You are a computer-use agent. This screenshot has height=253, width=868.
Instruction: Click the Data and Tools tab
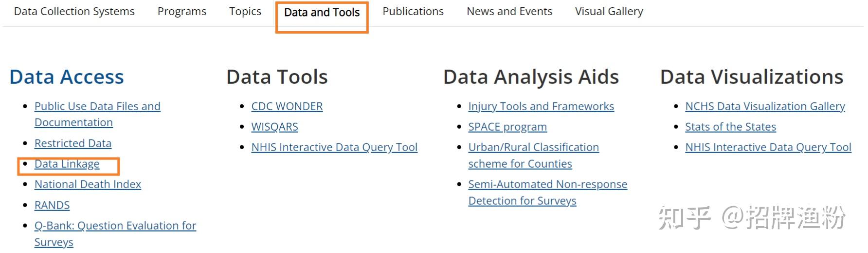point(322,12)
